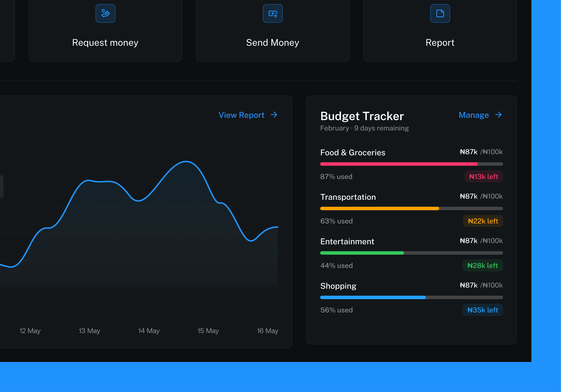Select the 16 May axis label
The width and height of the screenshot is (561, 392).
[268, 331]
